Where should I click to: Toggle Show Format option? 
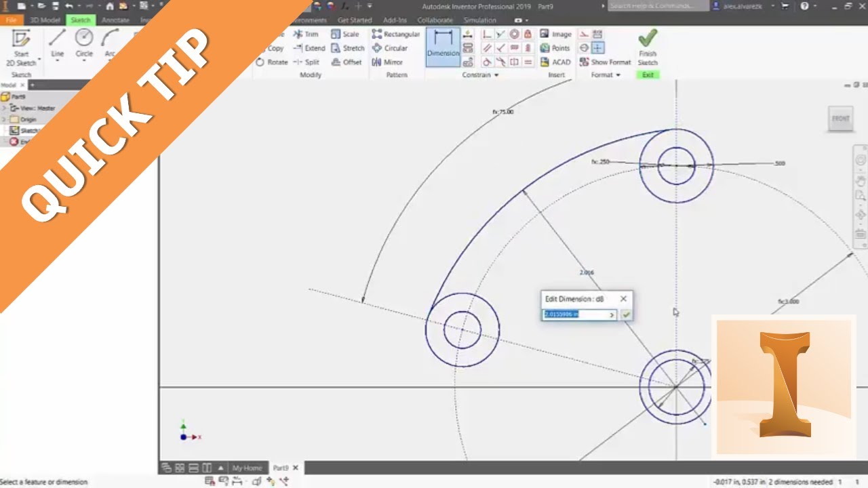(x=605, y=62)
